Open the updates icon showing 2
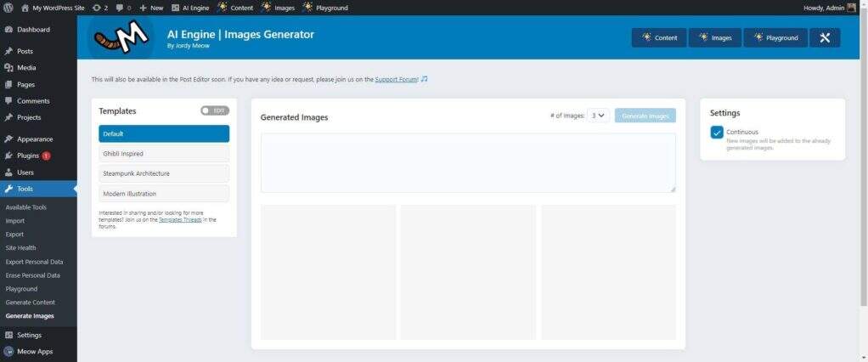The width and height of the screenshot is (868, 362). point(100,8)
